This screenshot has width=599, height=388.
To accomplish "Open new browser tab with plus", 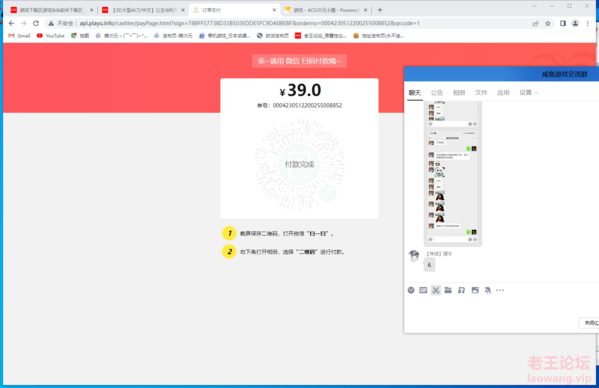I will click(x=380, y=10).
